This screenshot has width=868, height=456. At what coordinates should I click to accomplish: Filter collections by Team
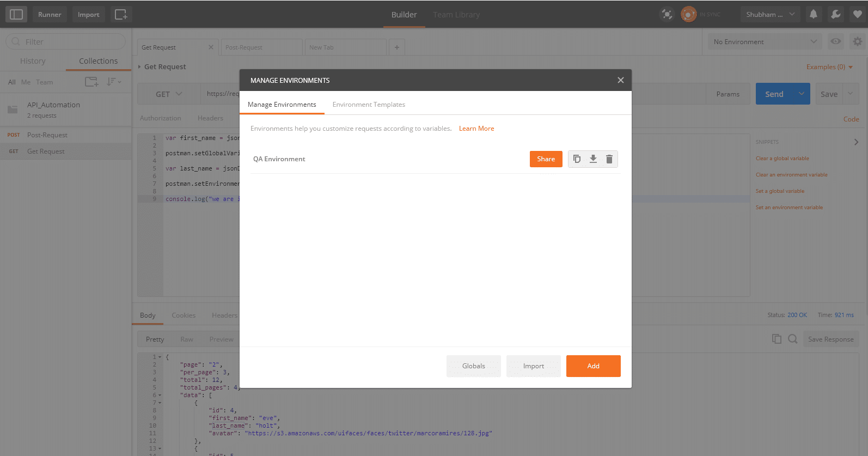tap(45, 82)
